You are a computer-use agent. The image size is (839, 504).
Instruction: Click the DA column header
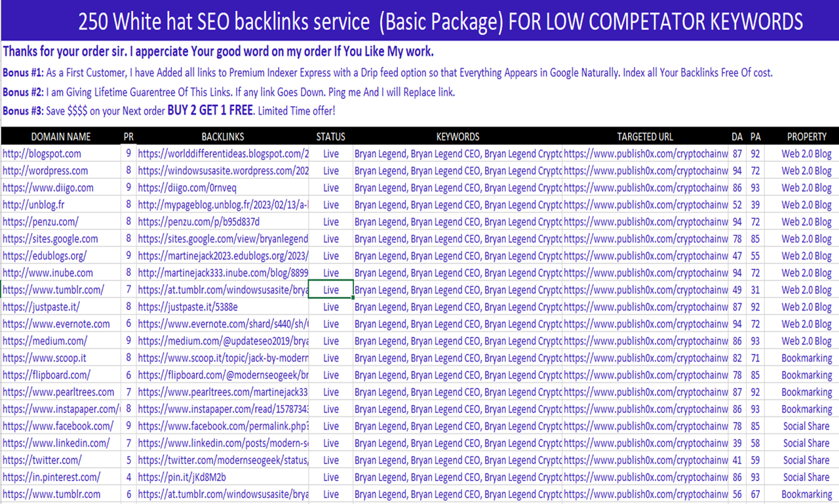click(x=737, y=136)
